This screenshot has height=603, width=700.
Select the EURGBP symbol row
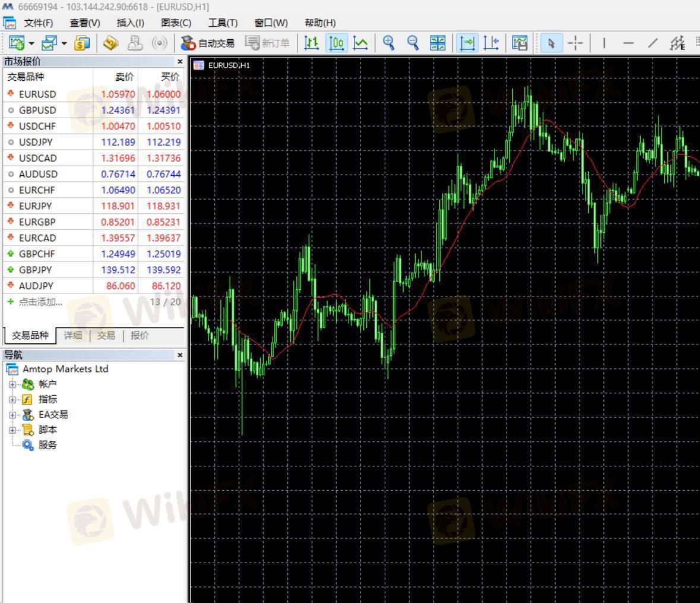(x=94, y=222)
